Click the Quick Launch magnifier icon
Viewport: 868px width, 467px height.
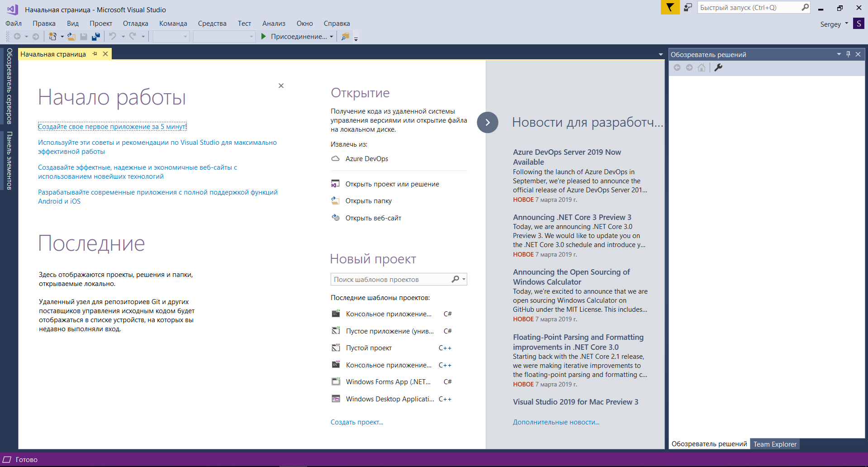pos(805,7)
